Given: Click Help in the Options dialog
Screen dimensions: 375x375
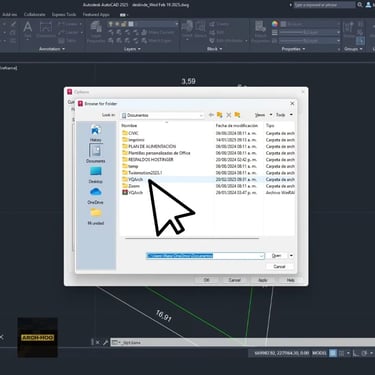Looking at the screenshot, I should click(x=291, y=280).
